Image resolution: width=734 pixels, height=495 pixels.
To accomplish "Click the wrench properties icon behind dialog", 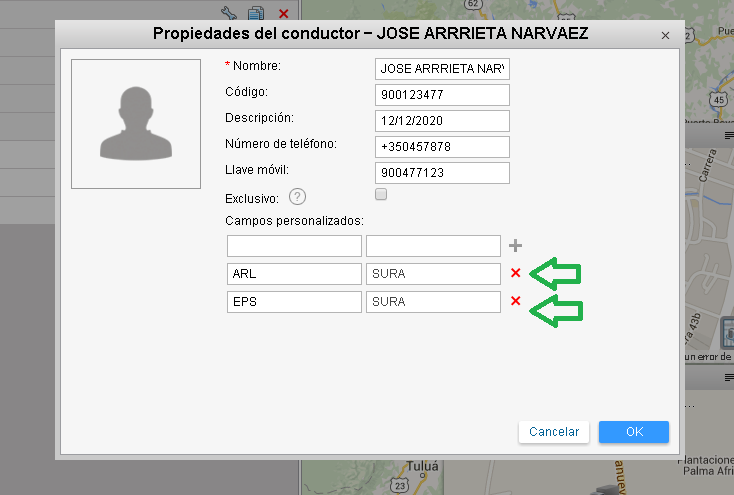I will pos(228,13).
